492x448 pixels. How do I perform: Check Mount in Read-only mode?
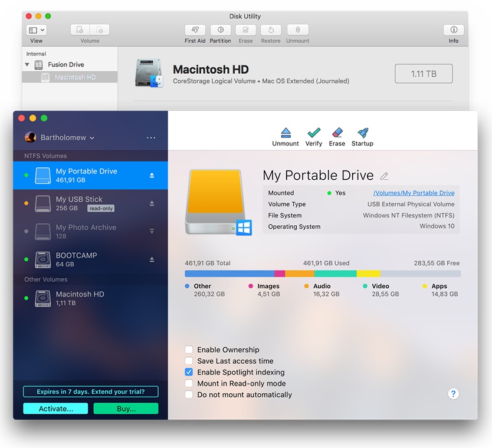pos(189,383)
